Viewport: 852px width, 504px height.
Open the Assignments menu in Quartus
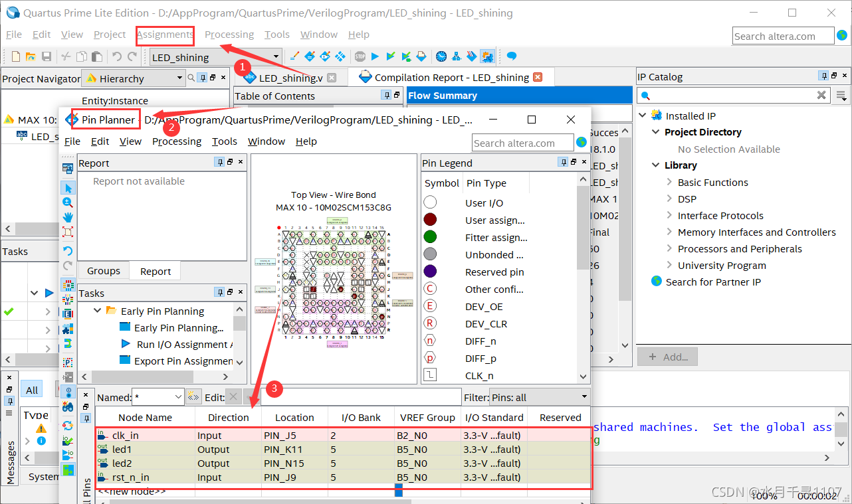(165, 35)
